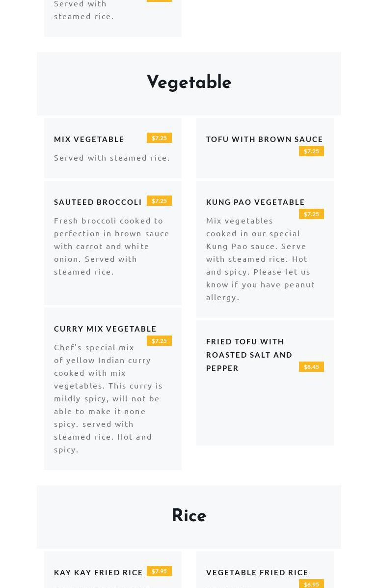Image resolution: width=378 pixels, height=588 pixels.
Task: Select the Kung Pao Vegetable title
Action: coord(255,202)
